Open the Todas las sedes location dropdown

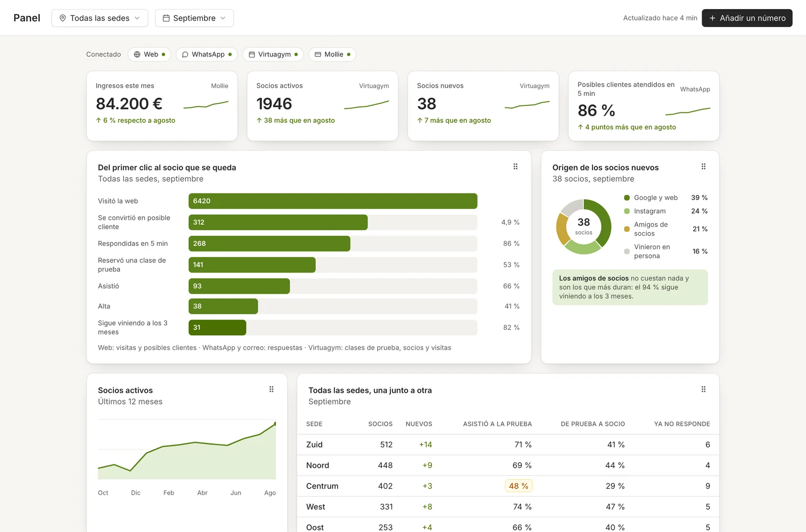coord(100,18)
